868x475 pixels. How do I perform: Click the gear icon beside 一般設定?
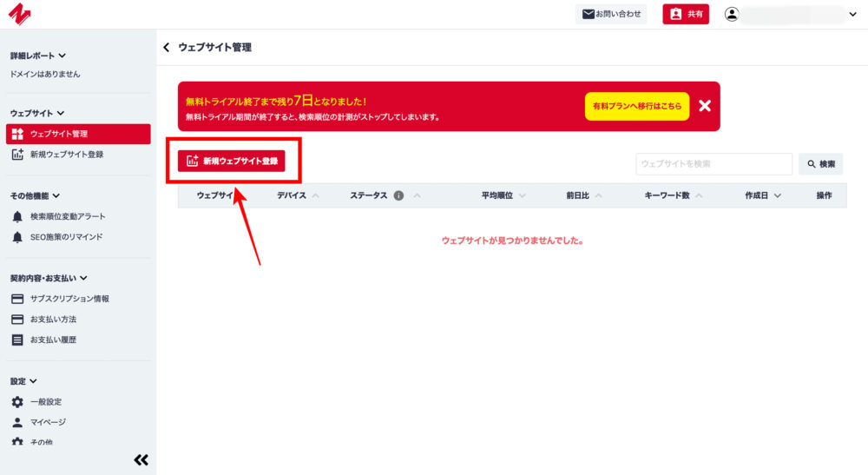point(17,402)
